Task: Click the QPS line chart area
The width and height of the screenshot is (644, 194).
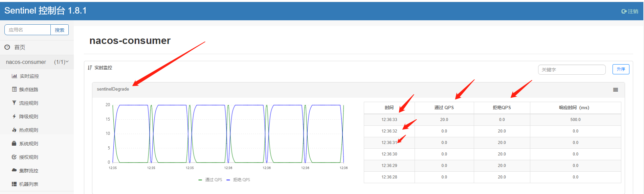Action: pos(228,134)
